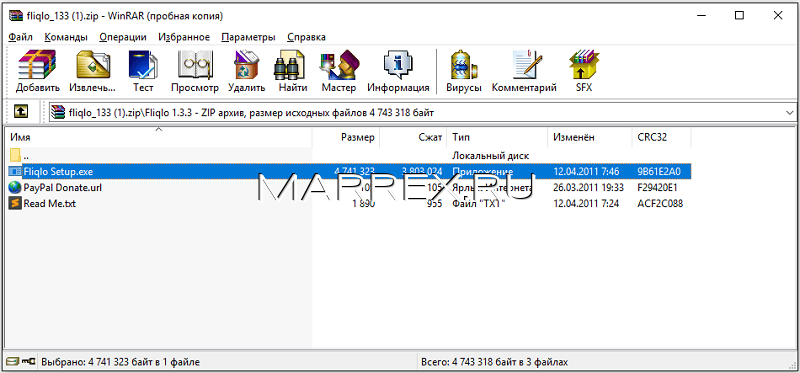Image resolution: width=800 pixels, height=373 pixels.
Task: Sort by Размер column header
Action: pos(346,137)
